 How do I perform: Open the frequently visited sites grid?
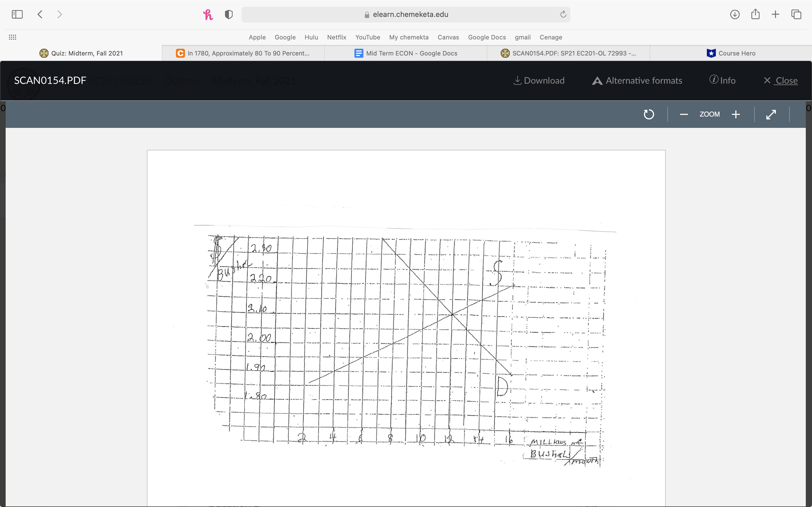click(12, 37)
